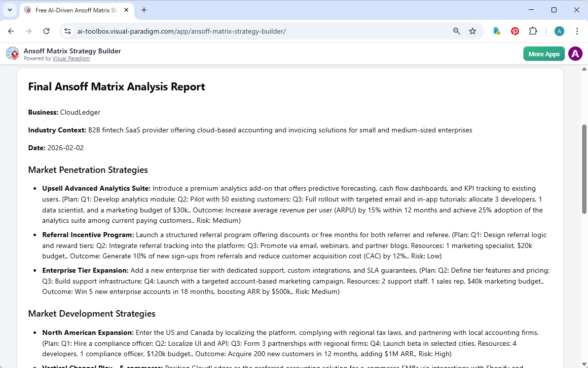588x368 pixels.
Task: Open the Chrome three-dot menu
Action: click(577, 31)
